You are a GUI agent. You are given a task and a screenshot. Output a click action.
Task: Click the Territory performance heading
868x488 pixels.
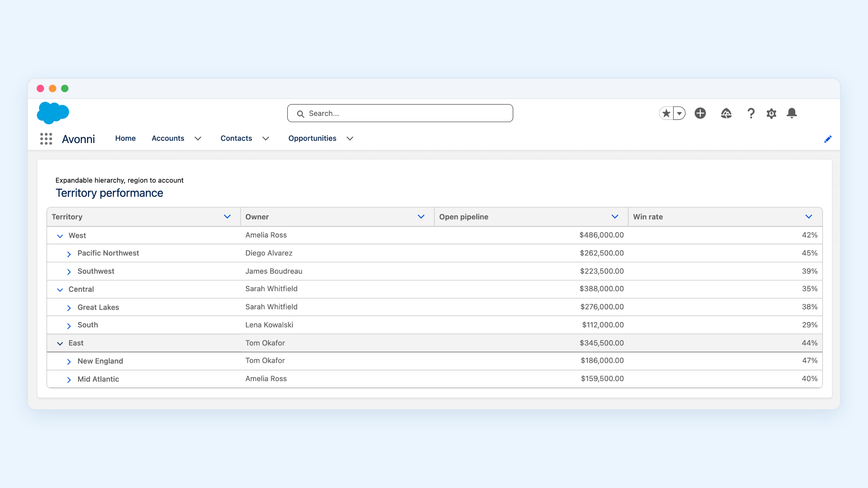[109, 193]
